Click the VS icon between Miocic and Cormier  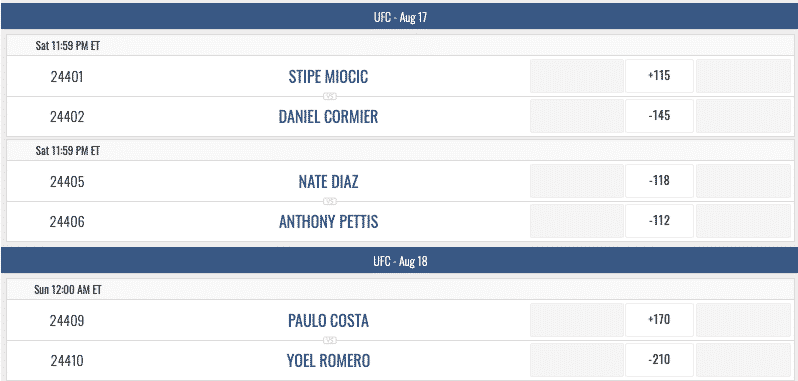(x=330, y=96)
